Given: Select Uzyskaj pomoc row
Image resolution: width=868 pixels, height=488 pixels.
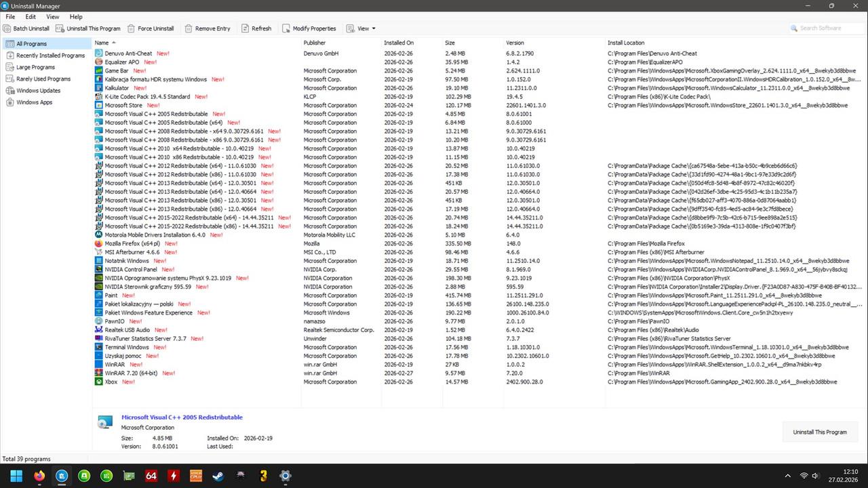Looking at the screenshot, I should point(479,356).
